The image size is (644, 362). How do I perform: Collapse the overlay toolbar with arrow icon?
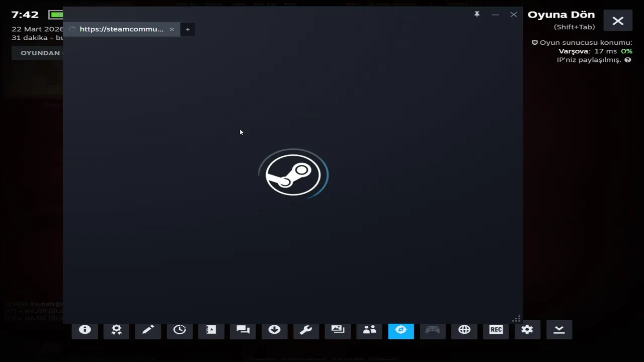tap(559, 330)
